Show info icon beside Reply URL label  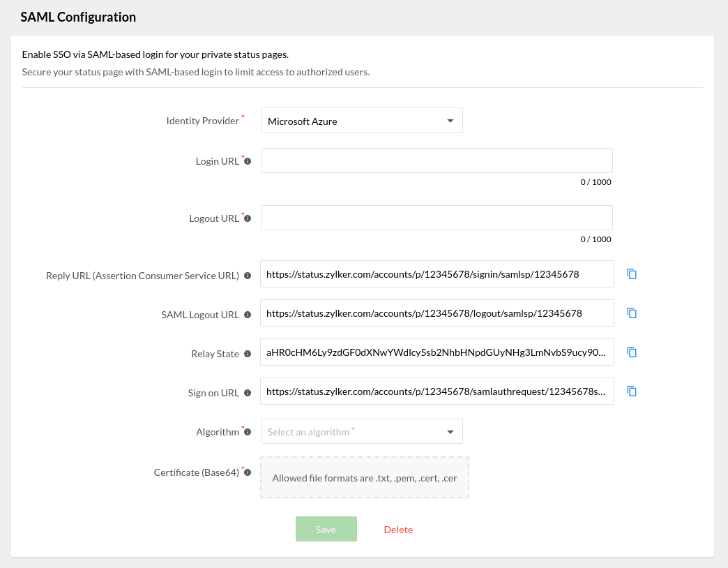pos(248,276)
